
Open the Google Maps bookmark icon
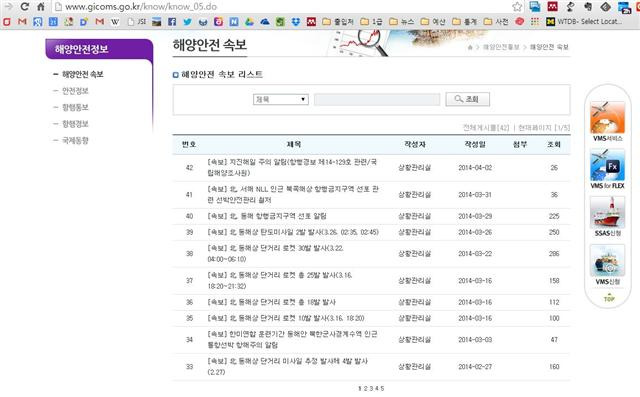(69, 22)
